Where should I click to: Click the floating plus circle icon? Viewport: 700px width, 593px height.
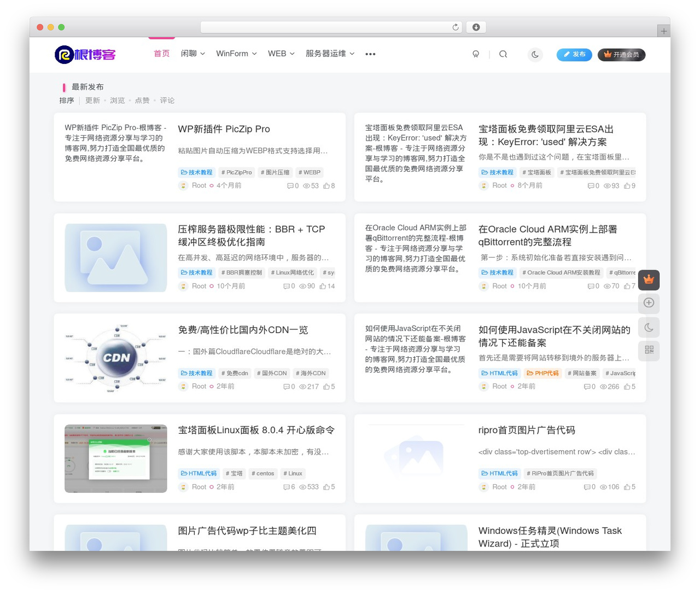[x=649, y=303]
